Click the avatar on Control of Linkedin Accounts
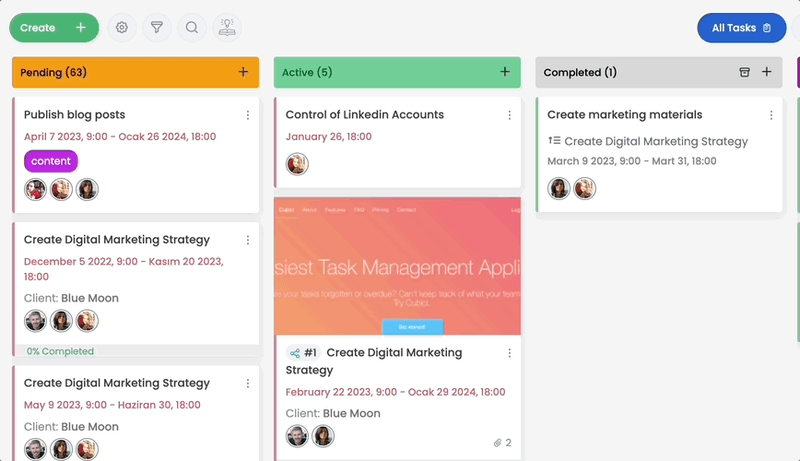The image size is (800, 461). tap(297, 164)
